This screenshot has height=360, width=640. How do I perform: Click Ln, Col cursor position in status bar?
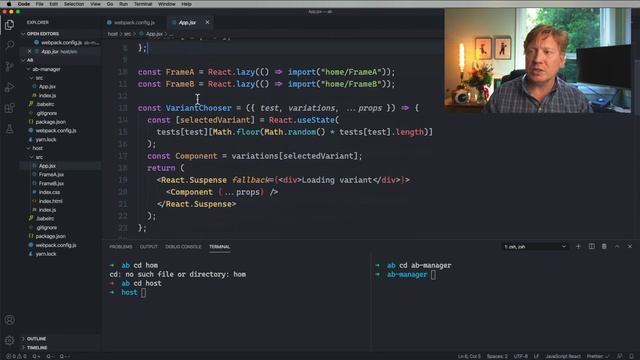coord(469,356)
